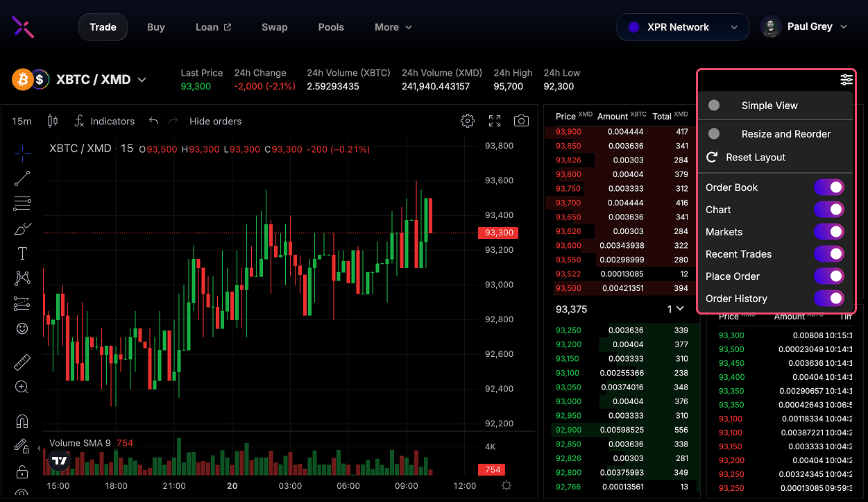The width and height of the screenshot is (868, 502).
Task: Enable the Simple View option
Action: pyautogui.click(x=714, y=106)
